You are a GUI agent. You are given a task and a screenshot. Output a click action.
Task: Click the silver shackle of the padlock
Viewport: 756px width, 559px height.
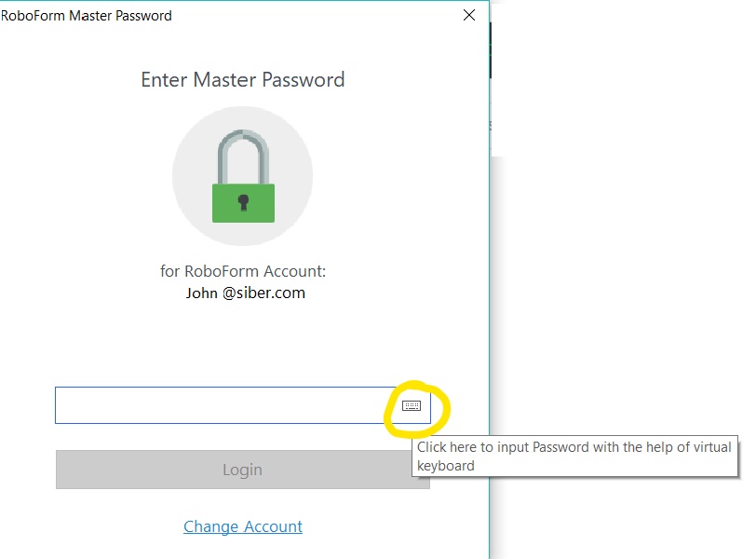point(244,157)
